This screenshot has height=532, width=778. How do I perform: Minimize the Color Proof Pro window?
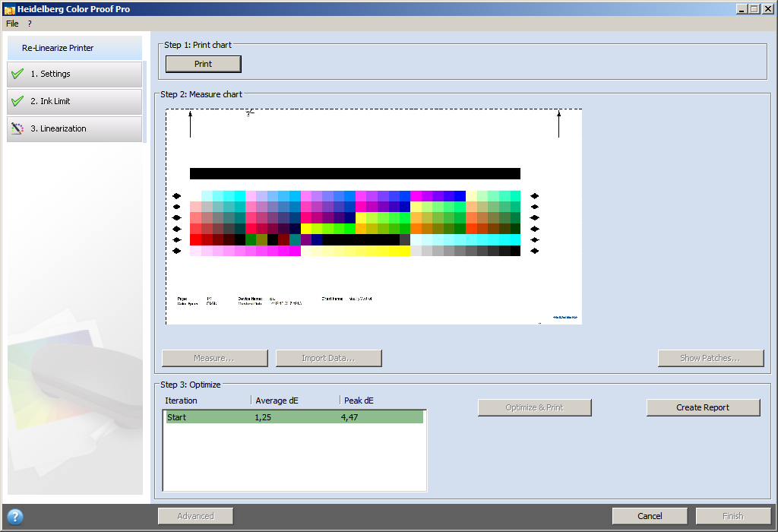(x=742, y=9)
